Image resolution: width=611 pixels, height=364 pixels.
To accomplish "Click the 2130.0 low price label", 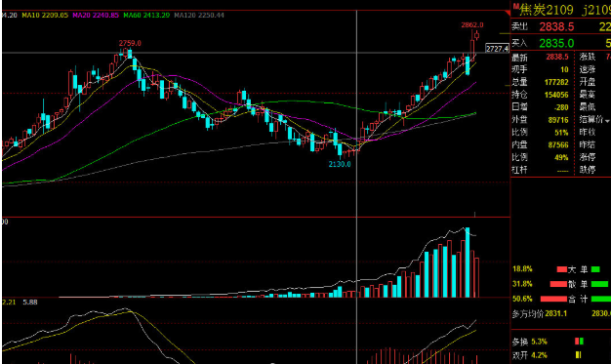I will pos(340,164).
